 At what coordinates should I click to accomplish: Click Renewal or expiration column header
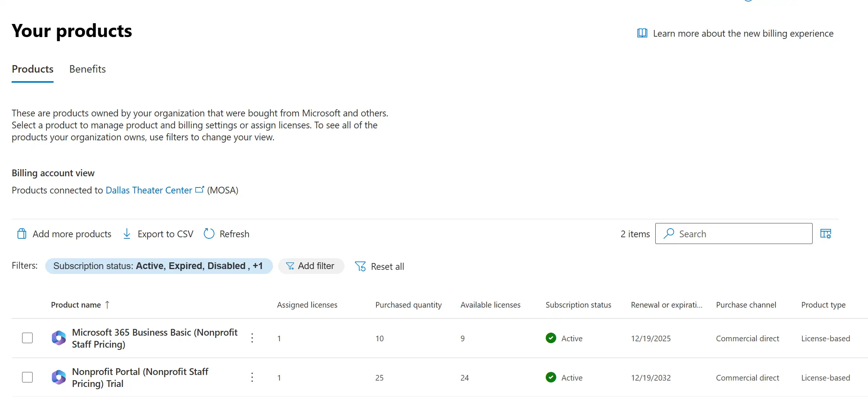(667, 305)
